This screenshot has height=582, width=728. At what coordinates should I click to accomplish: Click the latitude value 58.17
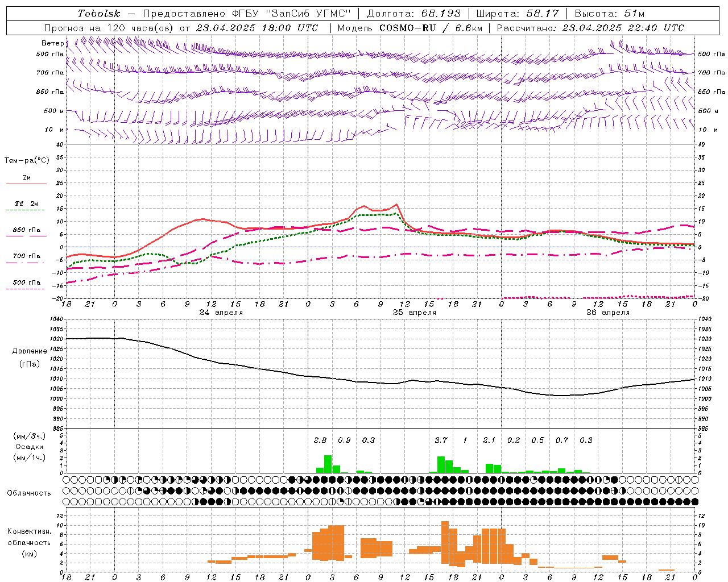click(543, 14)
